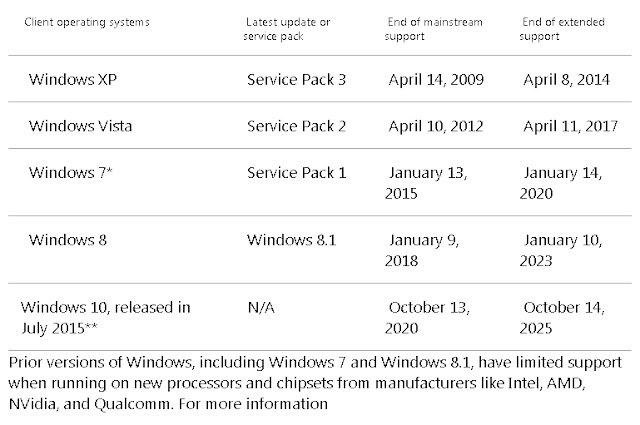The image size is (640, 425).
Task: Click the End of extended support header
Action: pyautogui.click(x=562, y=29)
